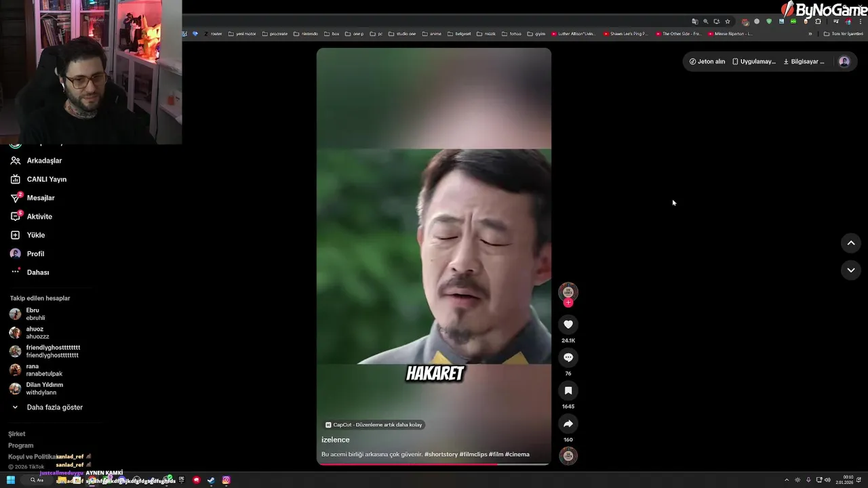Click the Bilgisayar download button
This screenshot has height=488, width=868.
click(804, 62)
